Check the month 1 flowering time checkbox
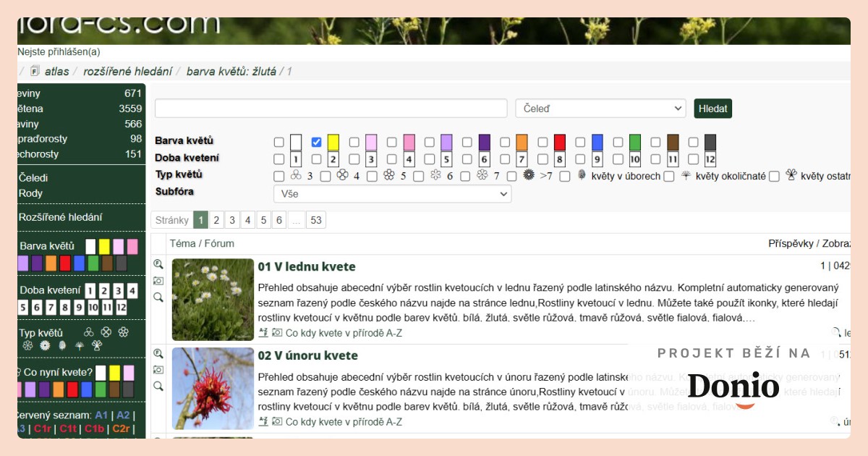868x456 pixels. click(x=278, y=159)
